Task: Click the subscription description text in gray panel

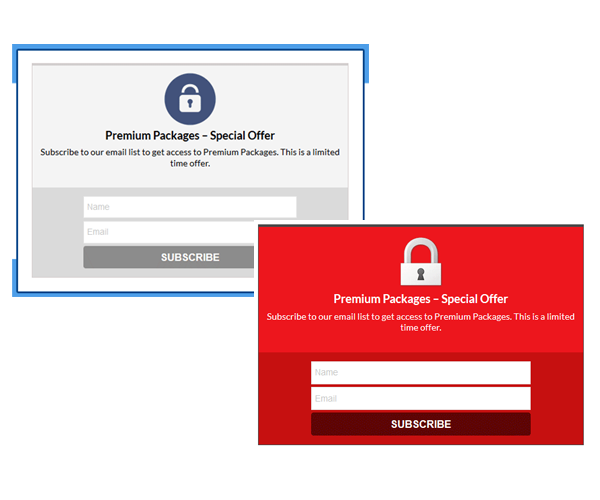Action: (190, 158)
